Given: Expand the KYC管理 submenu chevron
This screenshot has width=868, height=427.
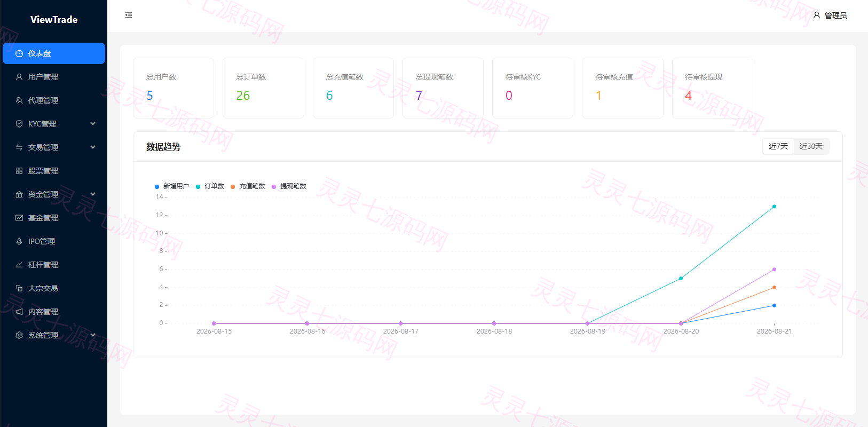Looking at the screenshot, I should (x=93, y=124).
